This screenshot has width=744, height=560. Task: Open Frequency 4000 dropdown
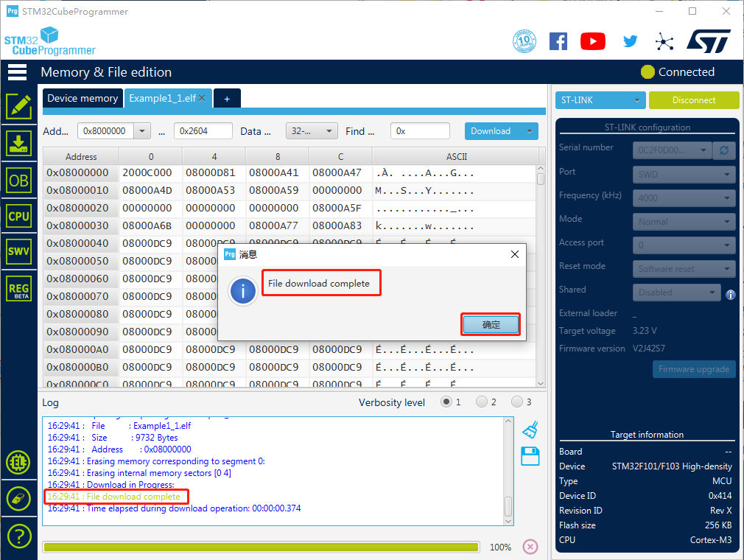pyautogui.click(x=684, y=198)
